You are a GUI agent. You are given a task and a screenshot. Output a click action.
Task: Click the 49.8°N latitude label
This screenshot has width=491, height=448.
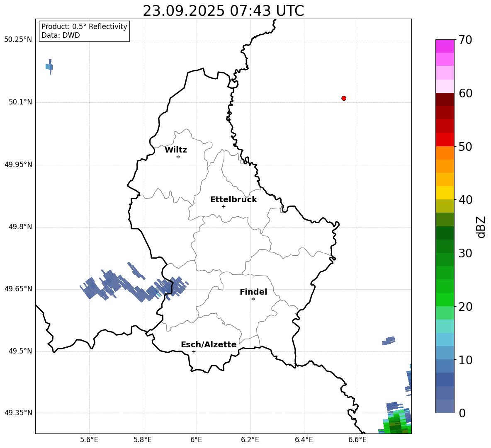click(x=20, y=227)
